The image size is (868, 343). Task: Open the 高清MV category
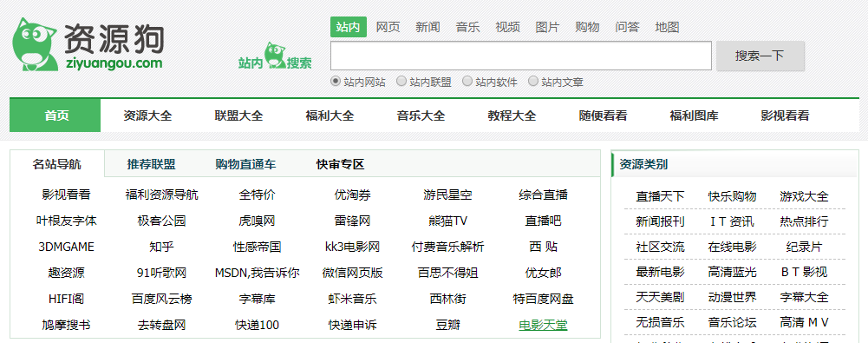[x=804, y=322]
